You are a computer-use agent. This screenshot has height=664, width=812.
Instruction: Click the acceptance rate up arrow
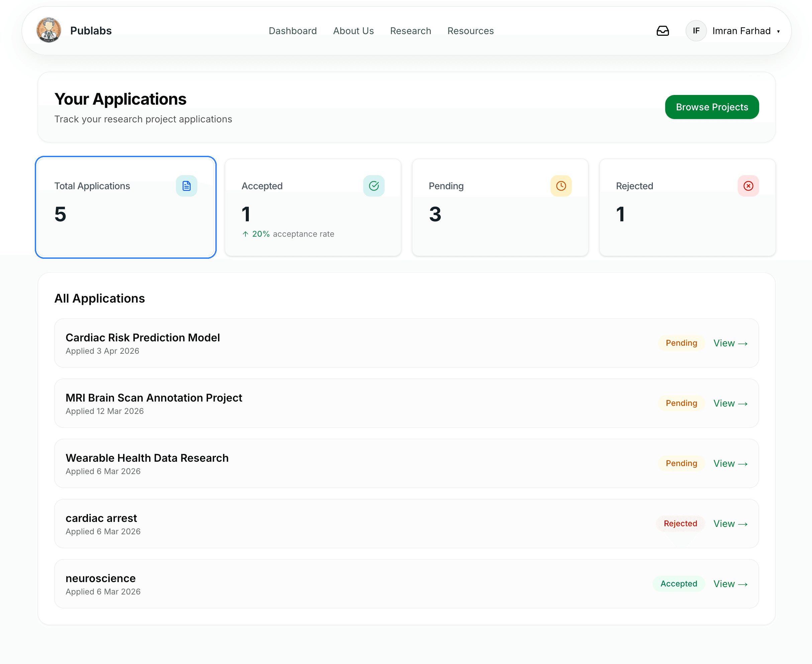click(245, 234)
